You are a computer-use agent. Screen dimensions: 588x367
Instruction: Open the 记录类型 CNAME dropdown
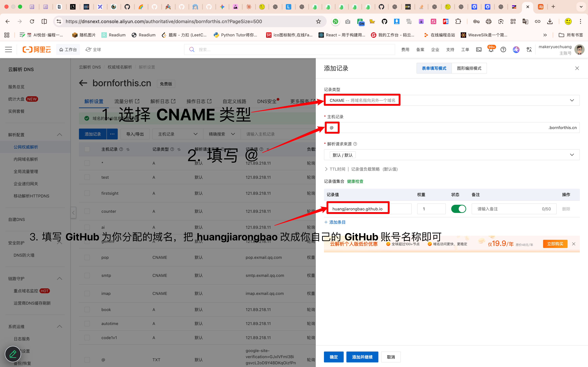pos(452,100)
